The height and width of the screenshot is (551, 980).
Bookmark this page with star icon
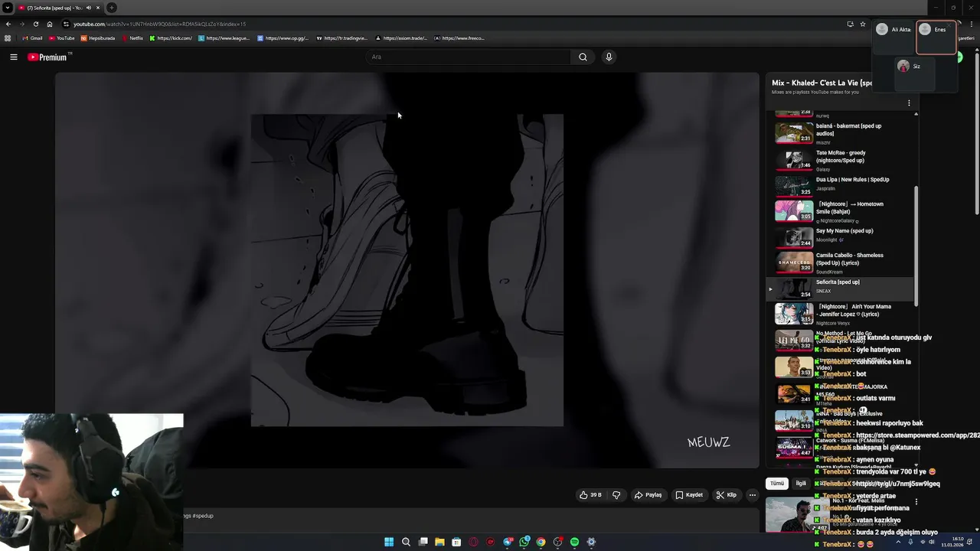863,24
